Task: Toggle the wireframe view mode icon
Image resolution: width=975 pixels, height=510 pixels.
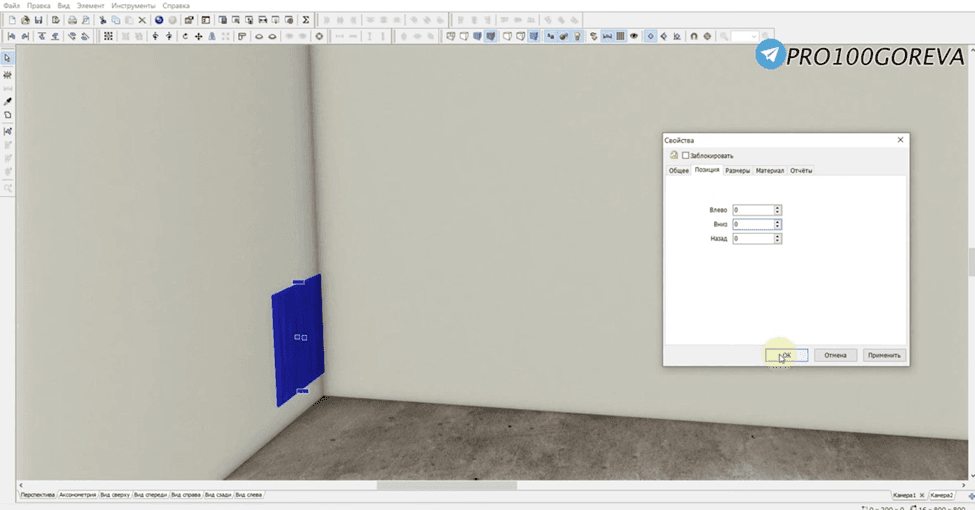Action: click(x=451, y=36)
